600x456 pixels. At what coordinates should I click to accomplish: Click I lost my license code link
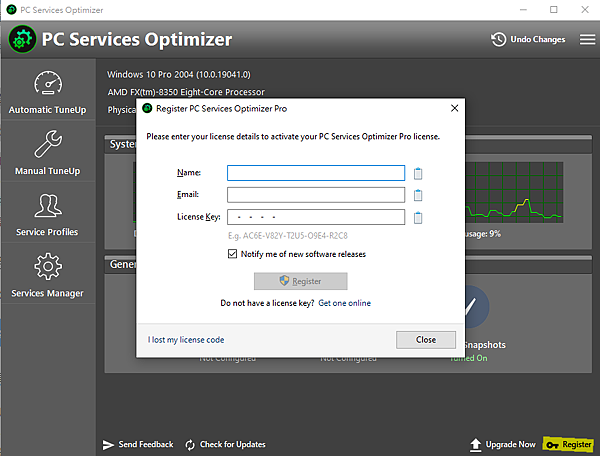[186, 340]
